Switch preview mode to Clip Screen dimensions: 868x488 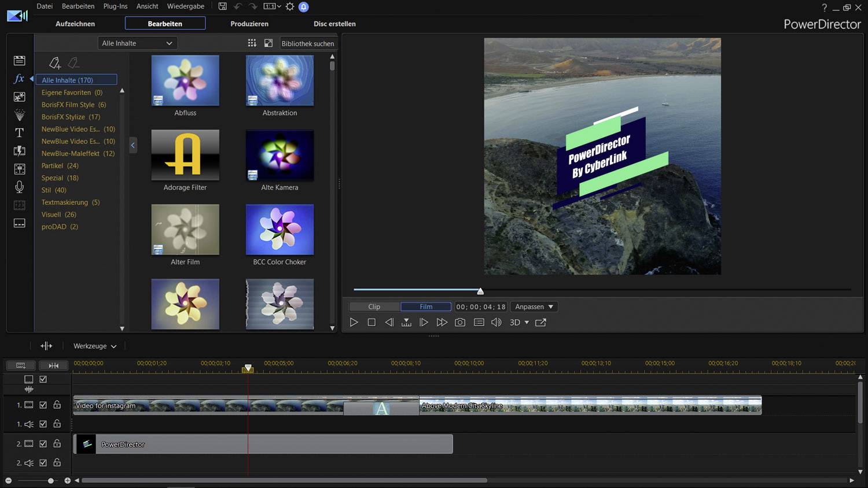pos(374,306)
